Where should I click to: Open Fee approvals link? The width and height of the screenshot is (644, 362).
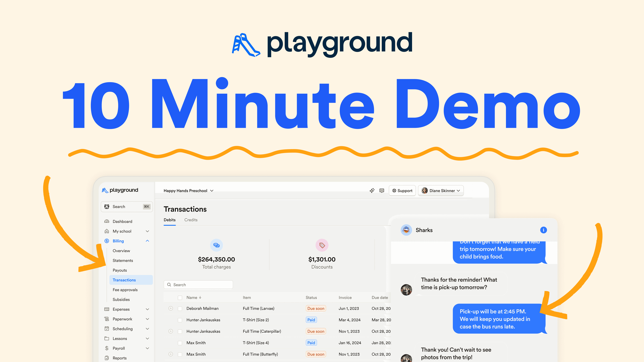click(x=125, y=290)
